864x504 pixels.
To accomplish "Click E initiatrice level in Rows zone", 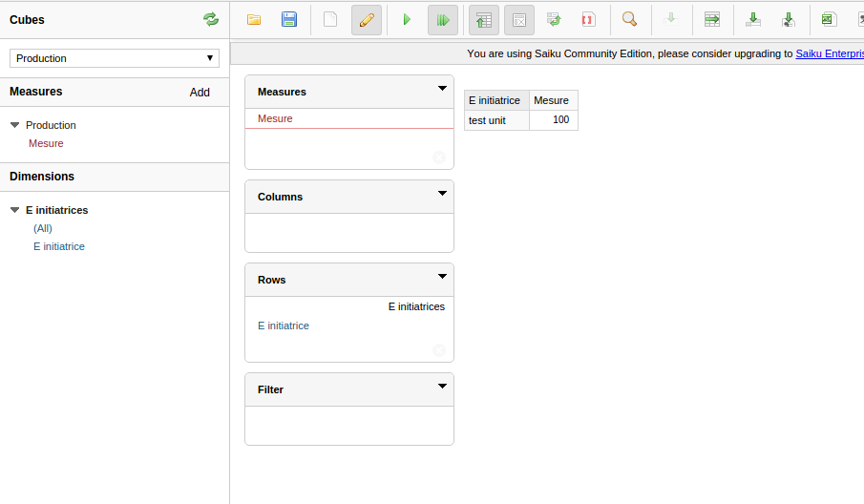I will pyautogui.click(x=284, y=325).
